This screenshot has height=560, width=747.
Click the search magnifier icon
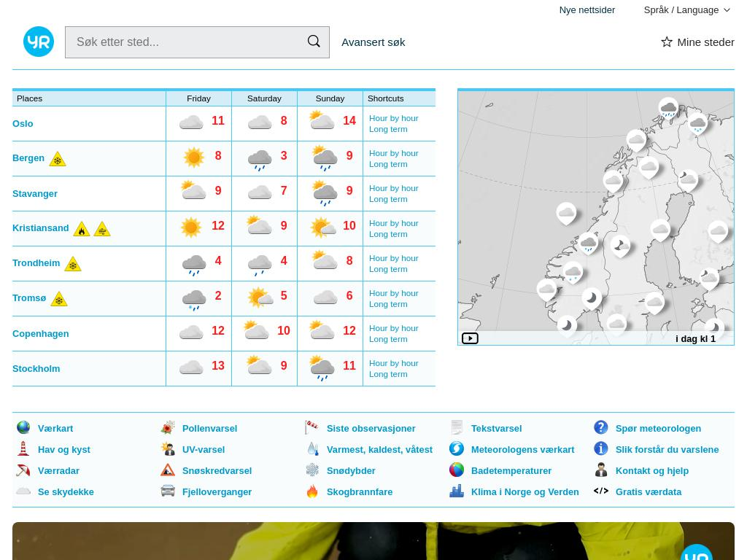click(314, 42)
